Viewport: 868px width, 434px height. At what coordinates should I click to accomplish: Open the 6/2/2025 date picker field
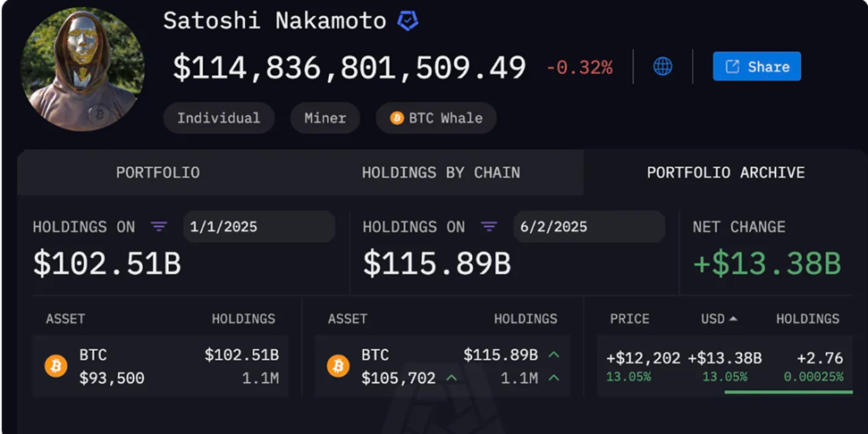(589, 227)
